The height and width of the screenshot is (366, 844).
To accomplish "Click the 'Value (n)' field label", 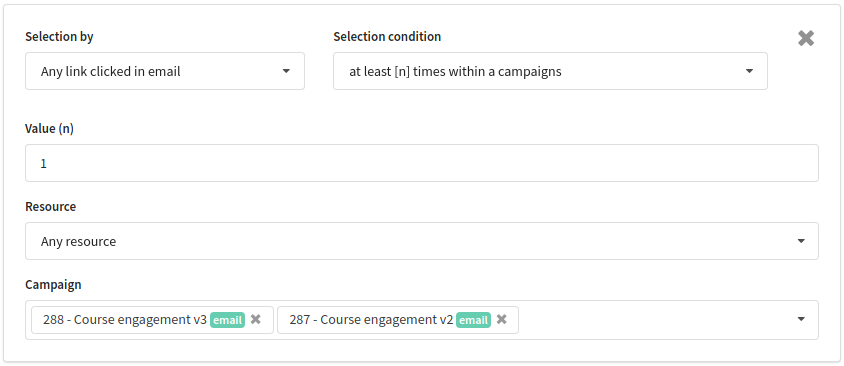I will tap(50, 129).
